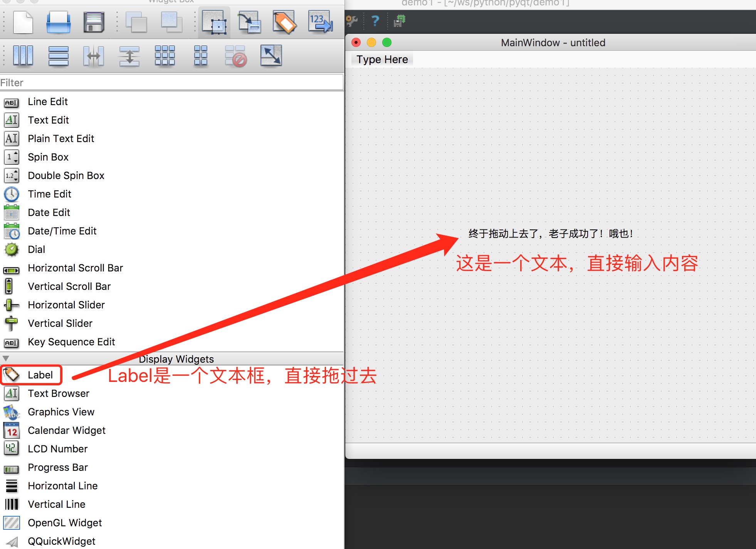Switch to Edit Tab Order mode

coord(320,23)
